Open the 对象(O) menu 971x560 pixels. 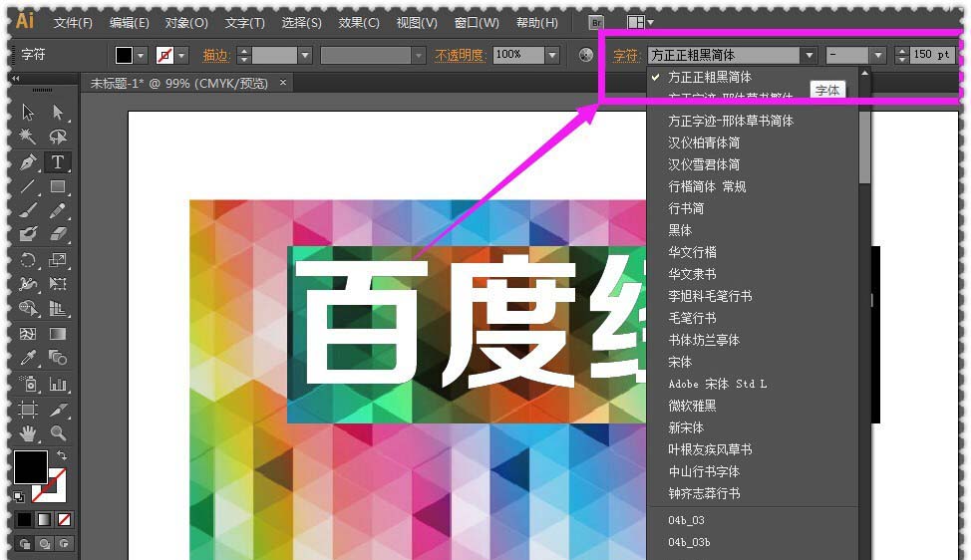tap(186, 23)
